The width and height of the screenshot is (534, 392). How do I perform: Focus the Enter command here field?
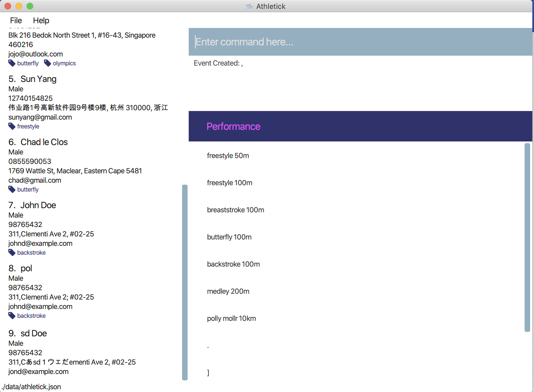(x=360, y=42)
